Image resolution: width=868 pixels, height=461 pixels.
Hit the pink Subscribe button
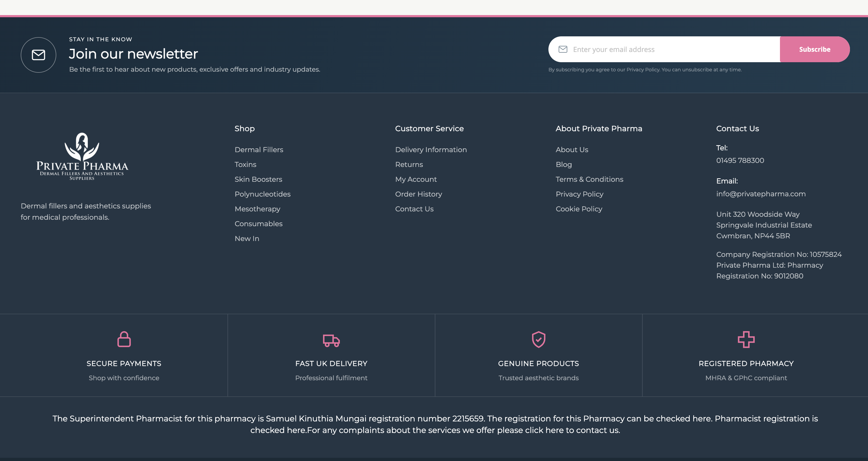pos(814,49)
